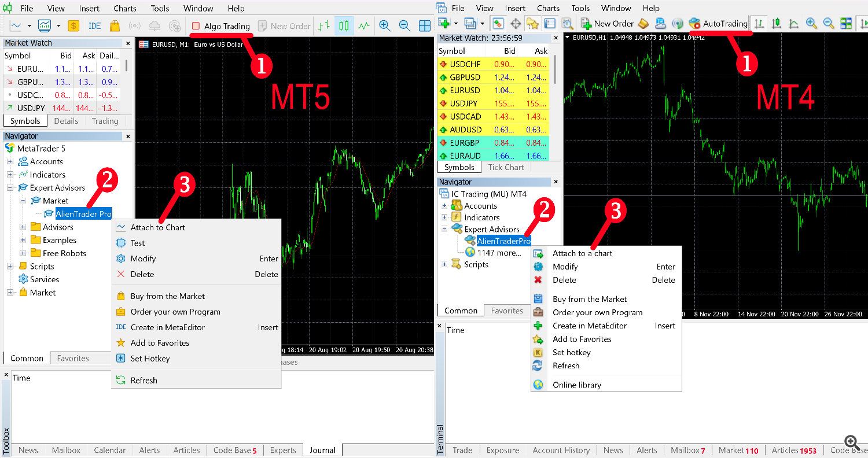Viewport: 868px width, 458px height.
Task: Select Online library in MT4 context menu
Action: pos(606,385)
